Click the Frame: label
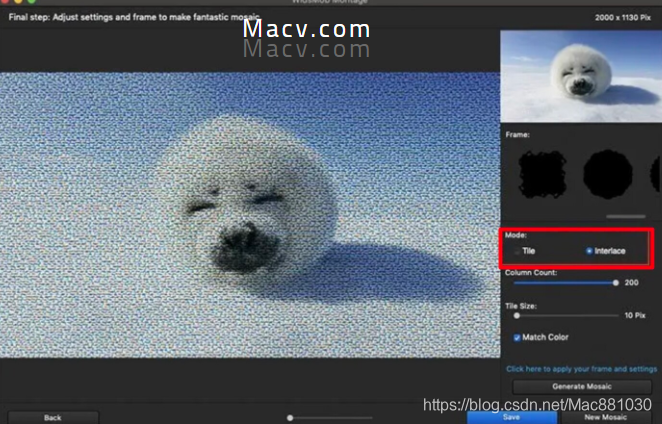662x424 pixels. (518, 135)
